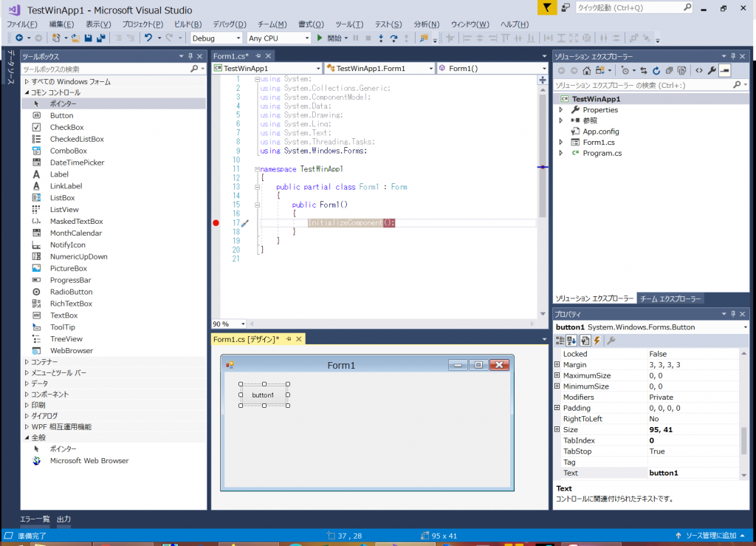Sort properties alphabetically
Image resolution: width=756 pixels, height=546 pixels.
(x=572, y=341)
